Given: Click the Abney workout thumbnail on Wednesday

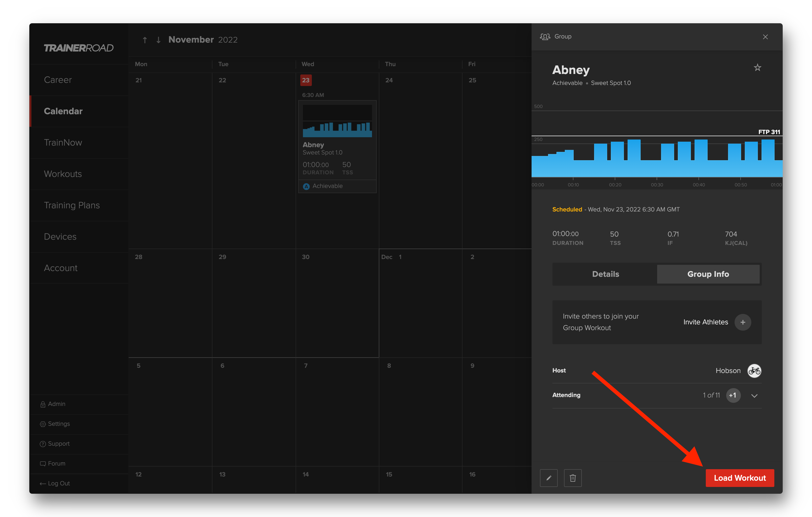Looking at the screenshot, I should tap(337, 121).
